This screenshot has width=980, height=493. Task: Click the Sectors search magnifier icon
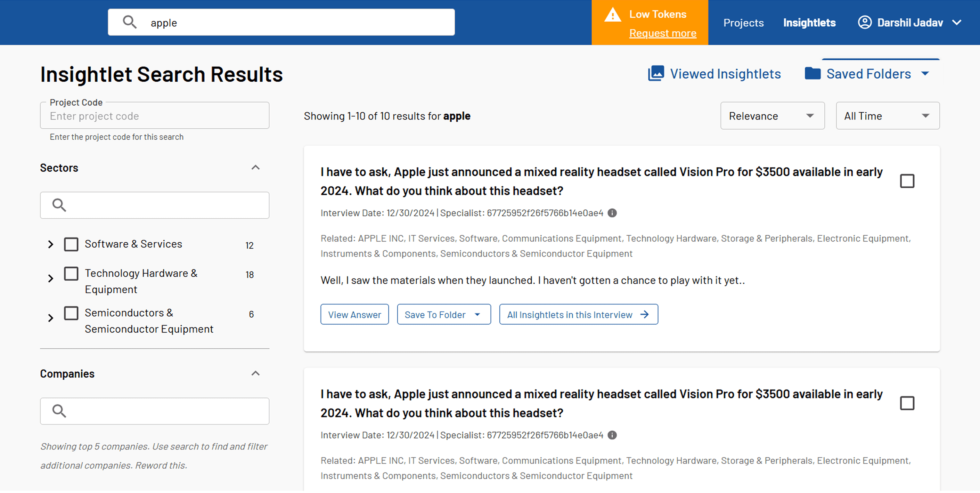tap(59, 206)
